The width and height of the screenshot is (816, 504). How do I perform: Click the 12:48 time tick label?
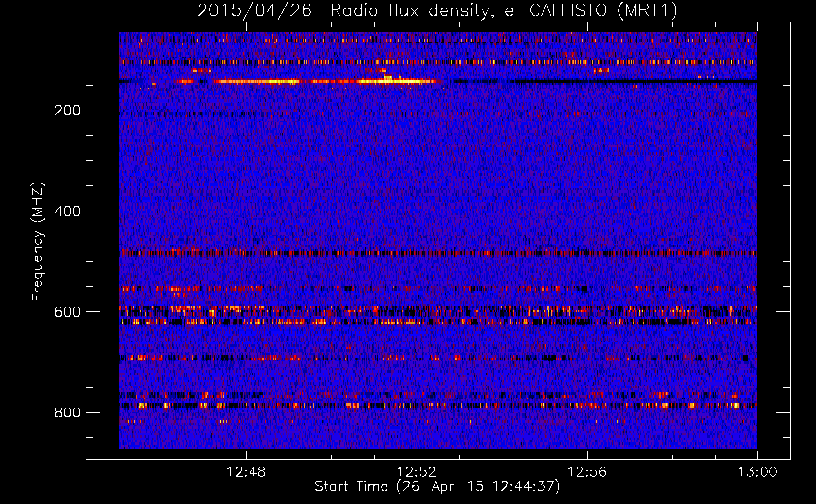click(x=246, y=472)
